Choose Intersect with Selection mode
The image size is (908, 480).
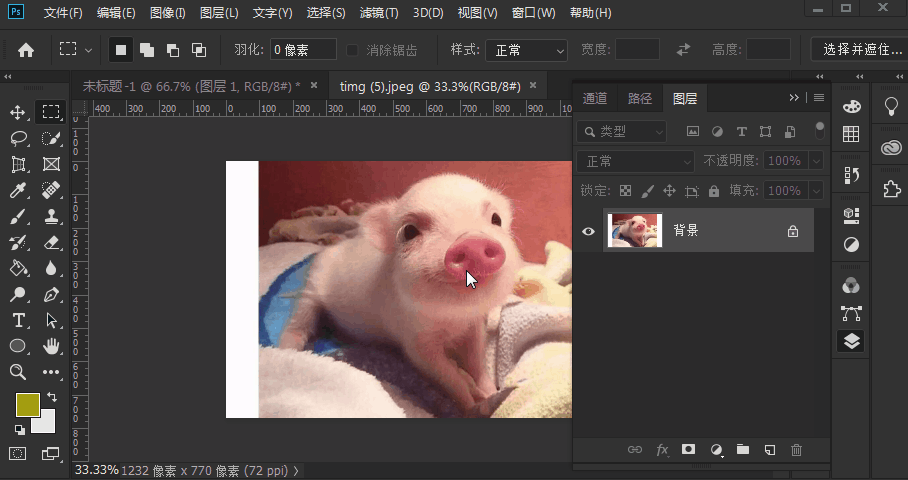pos(199,50)
